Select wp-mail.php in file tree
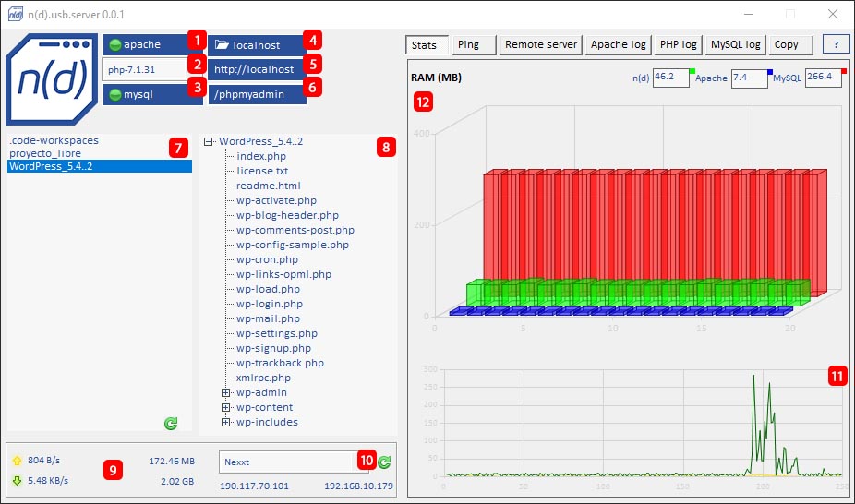 pos(268,318)
